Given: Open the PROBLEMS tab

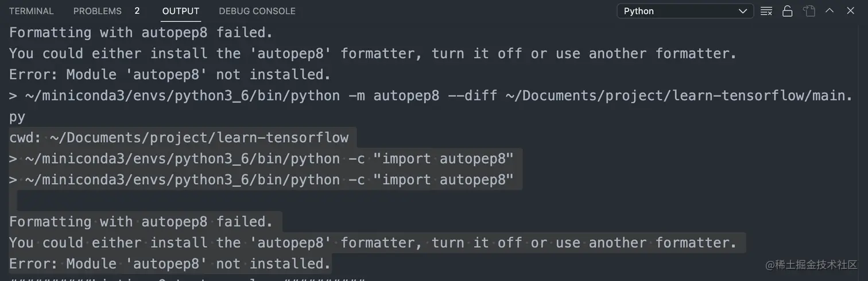Looking at the screenshot, I should pos(98,11).
